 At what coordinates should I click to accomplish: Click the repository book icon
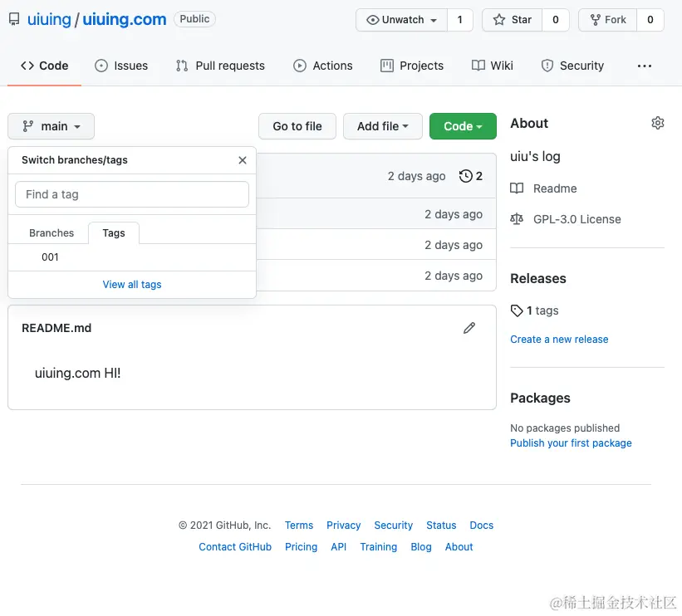[14, 20]
